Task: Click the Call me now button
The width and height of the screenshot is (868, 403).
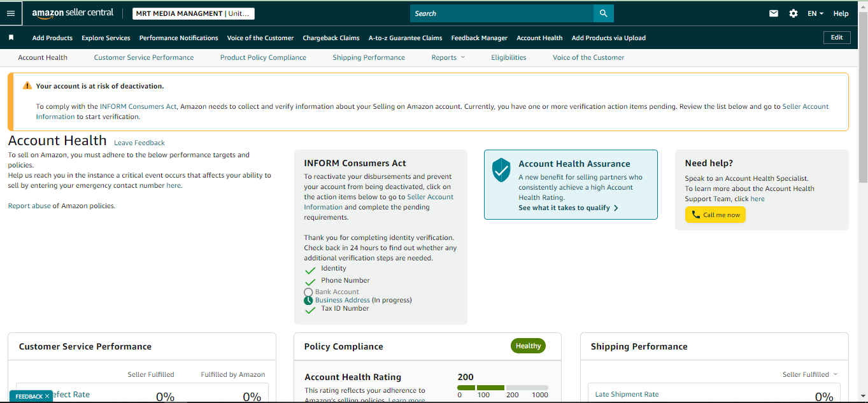Action: [x=715, y=215]
